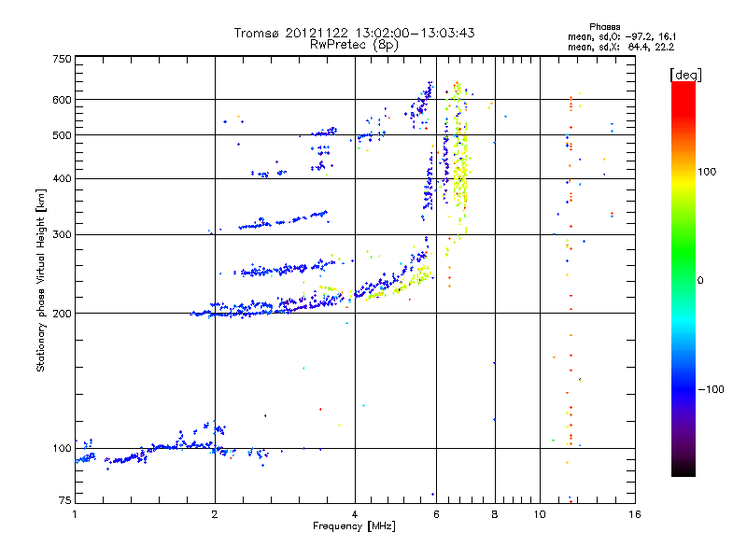Click the x-axis tick label "2"

tap(215, 514)
